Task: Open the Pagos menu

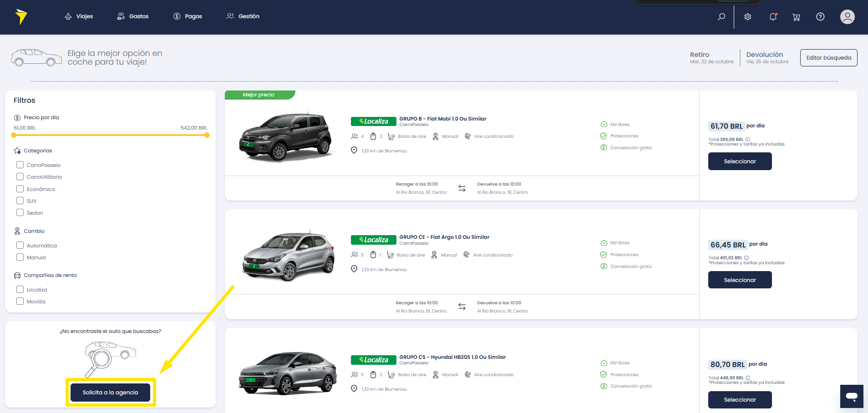Action: pos(188,16)
